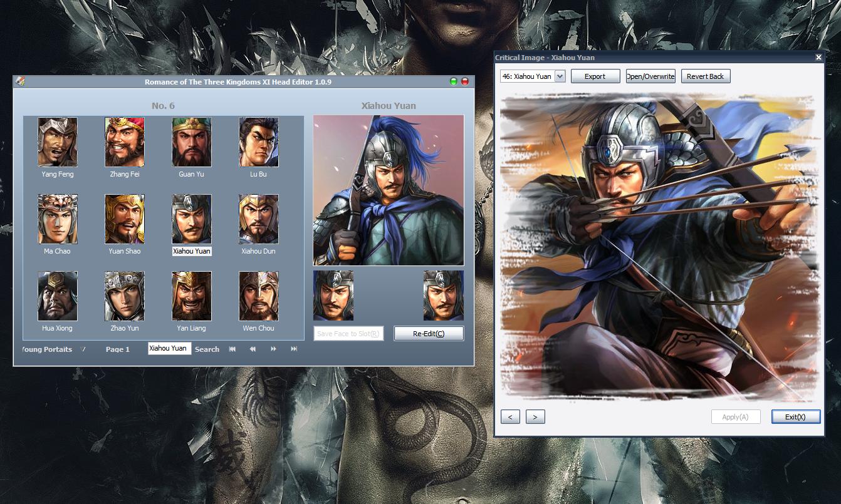841x504 pixels.
Task: Select Yan Liang portrait thumbnail
Action: click(192, 296)
